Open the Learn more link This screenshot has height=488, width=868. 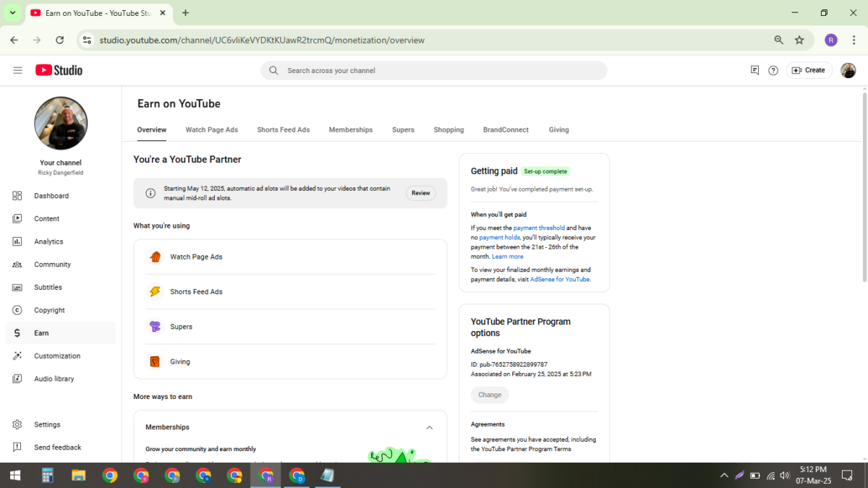(508, 257)
